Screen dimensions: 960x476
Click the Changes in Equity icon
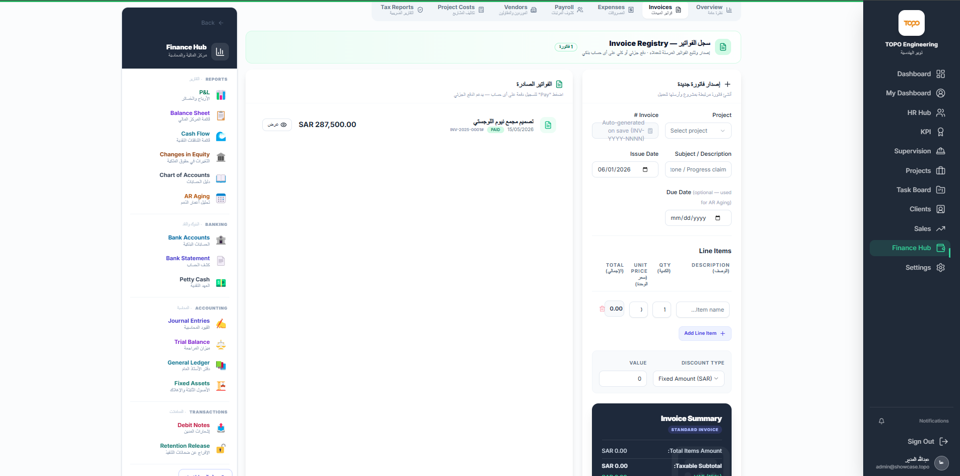point(221,157)
